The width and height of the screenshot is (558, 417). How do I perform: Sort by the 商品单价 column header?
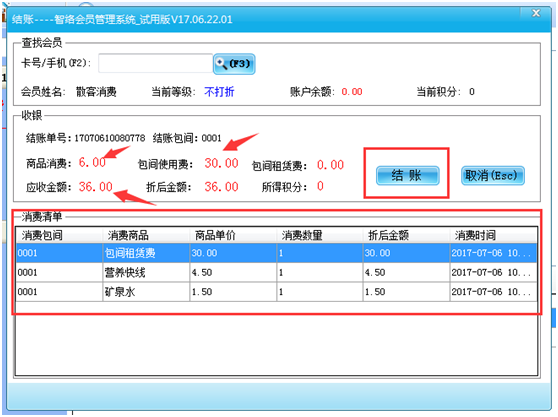click(233, 235)
